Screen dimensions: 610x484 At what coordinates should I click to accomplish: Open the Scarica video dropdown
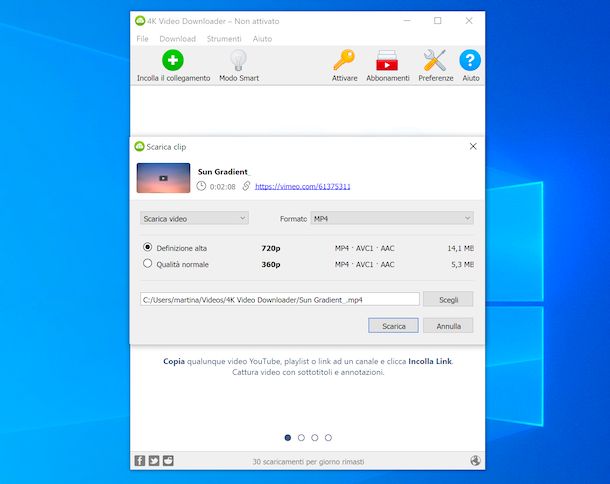tap(194, 218)
